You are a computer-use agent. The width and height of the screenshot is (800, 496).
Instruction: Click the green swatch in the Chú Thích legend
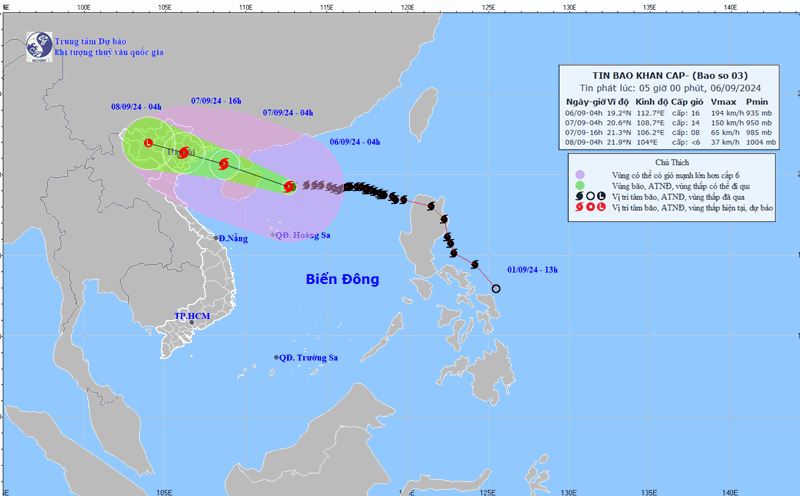578,185
